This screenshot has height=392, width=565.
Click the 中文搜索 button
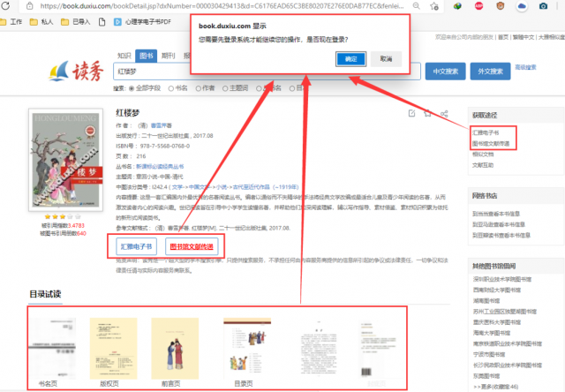445,72
